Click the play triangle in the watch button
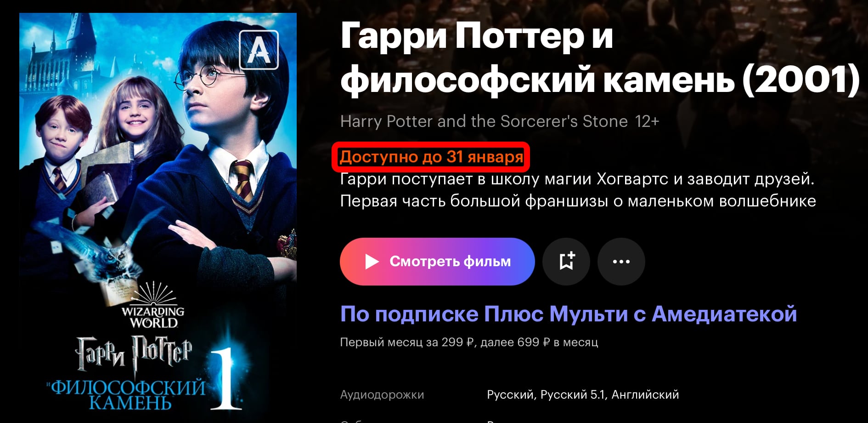 click(372, 262)
